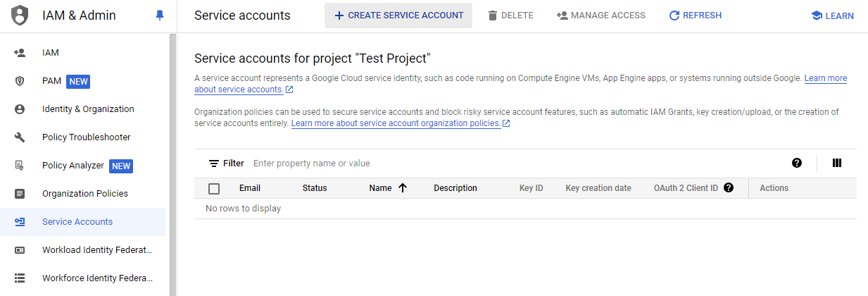Click the Identity & Organization person icon

point(20,109)
